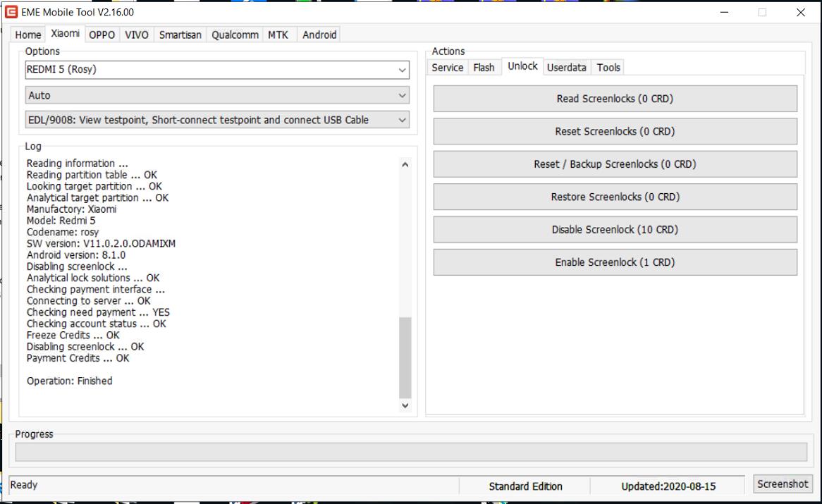Minimize the EME Mobile Tool window
The image size is (822, 504).
pyautogui.click(x=724, y=12)
